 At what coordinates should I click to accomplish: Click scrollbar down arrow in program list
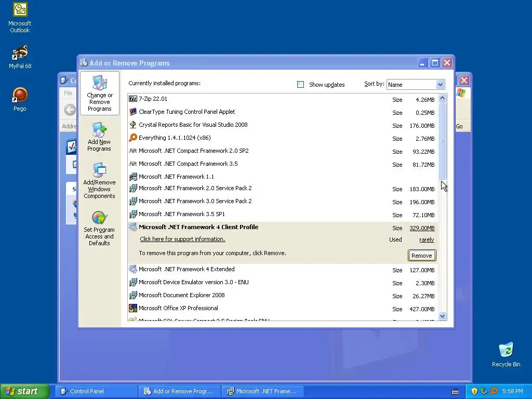click(x=442, y=316)
